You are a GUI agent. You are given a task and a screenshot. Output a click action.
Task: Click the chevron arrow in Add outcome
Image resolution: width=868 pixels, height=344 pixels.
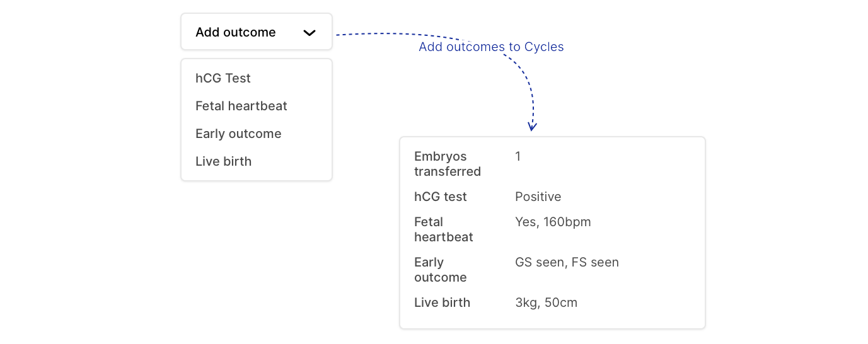tap(310, 33)
